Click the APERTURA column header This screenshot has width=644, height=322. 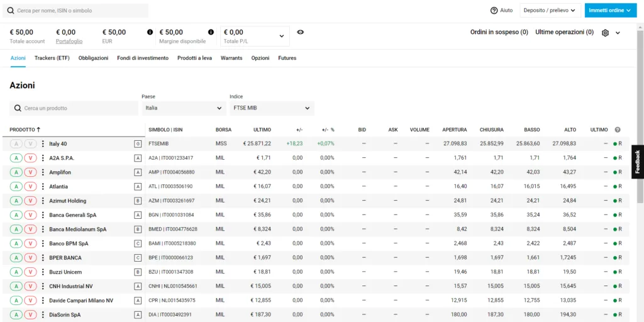(454, 130)
